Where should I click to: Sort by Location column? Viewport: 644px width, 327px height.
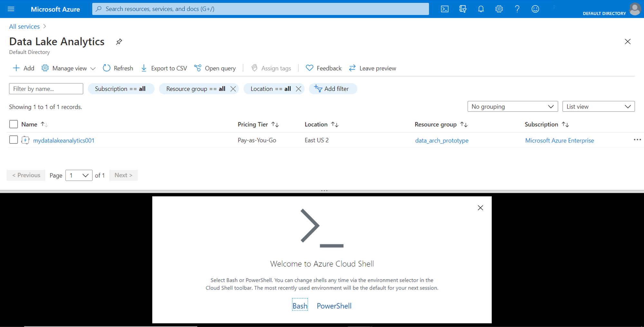321,124
